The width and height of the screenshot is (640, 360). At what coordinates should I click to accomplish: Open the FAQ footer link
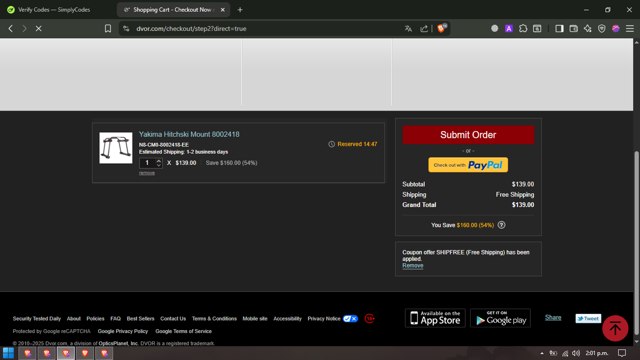click(x=116, y=319)
